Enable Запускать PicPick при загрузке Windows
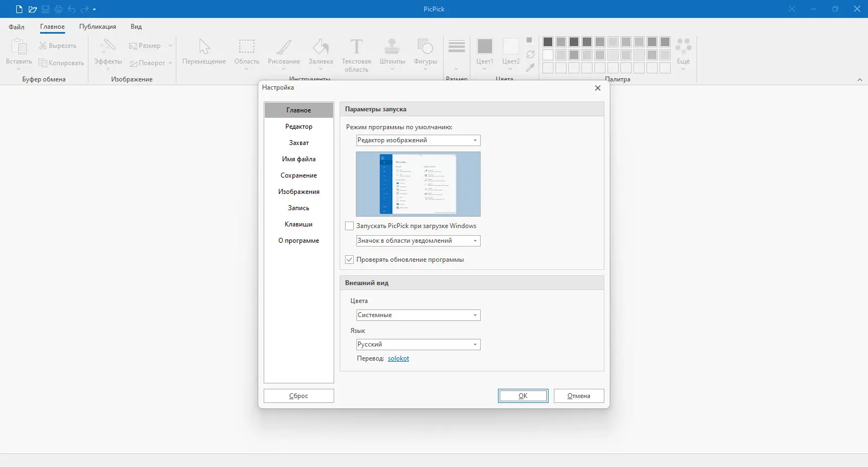Image resolution: width=868 pixels, height=467 pixels. (349, 226)
